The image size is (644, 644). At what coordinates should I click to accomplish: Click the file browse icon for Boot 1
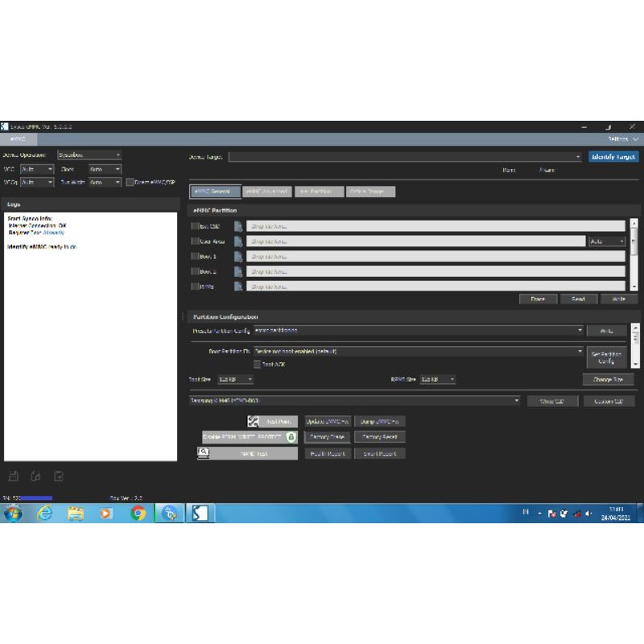(x=238, y=256)
